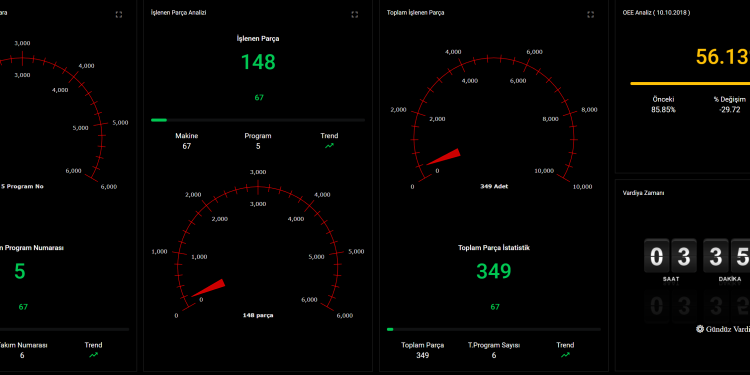
Task: Click the gear icon beside Gündüz Vardiya
Action: coord(700,329)
